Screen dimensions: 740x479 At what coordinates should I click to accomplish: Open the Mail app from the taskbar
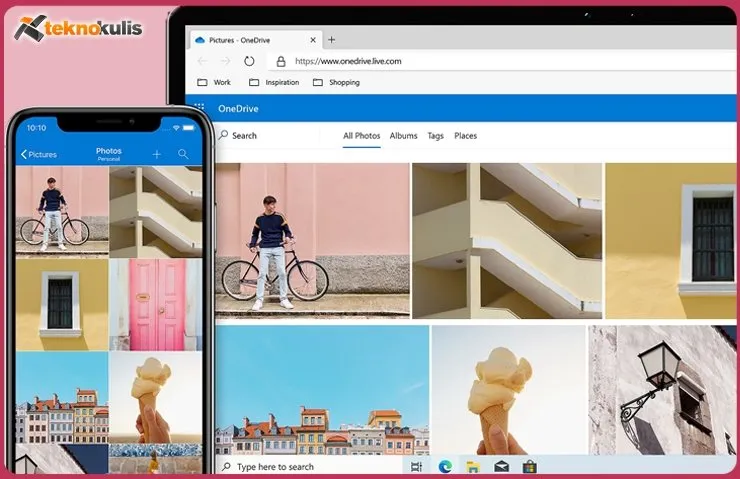tap(501, 467)
